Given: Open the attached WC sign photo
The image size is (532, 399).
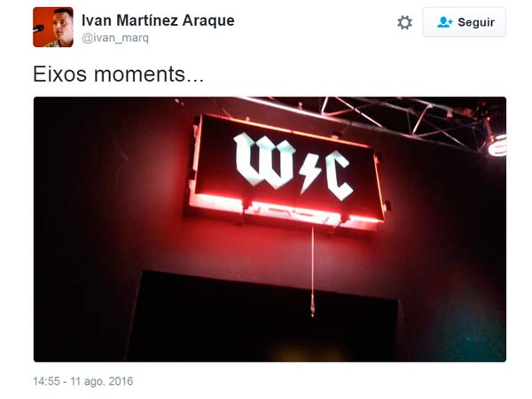Looking at the screenshot, I should point(270,229).
